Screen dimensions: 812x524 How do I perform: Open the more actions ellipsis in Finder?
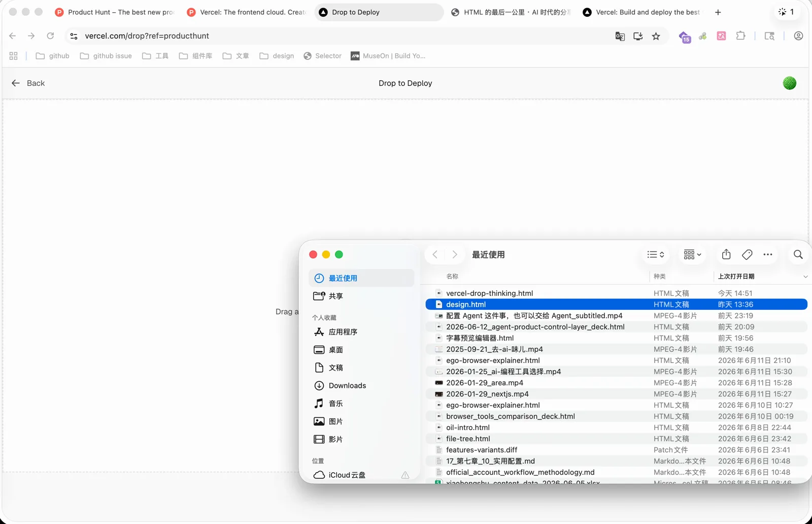click(x=768, y=254)
